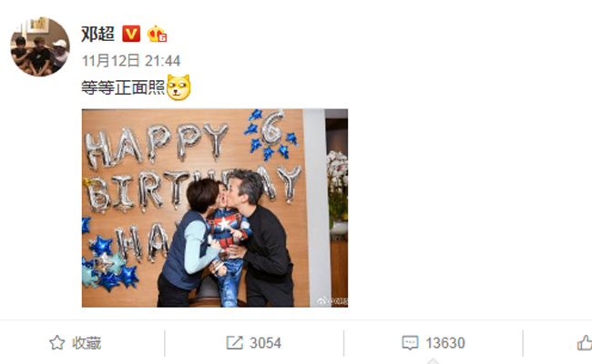Click the comment speech bubble icon

click(411, 343)
